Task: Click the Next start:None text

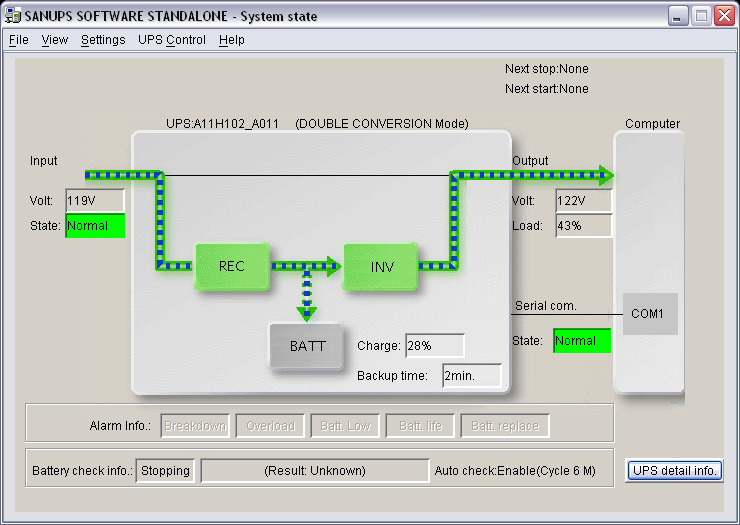Action: (547, 89)
